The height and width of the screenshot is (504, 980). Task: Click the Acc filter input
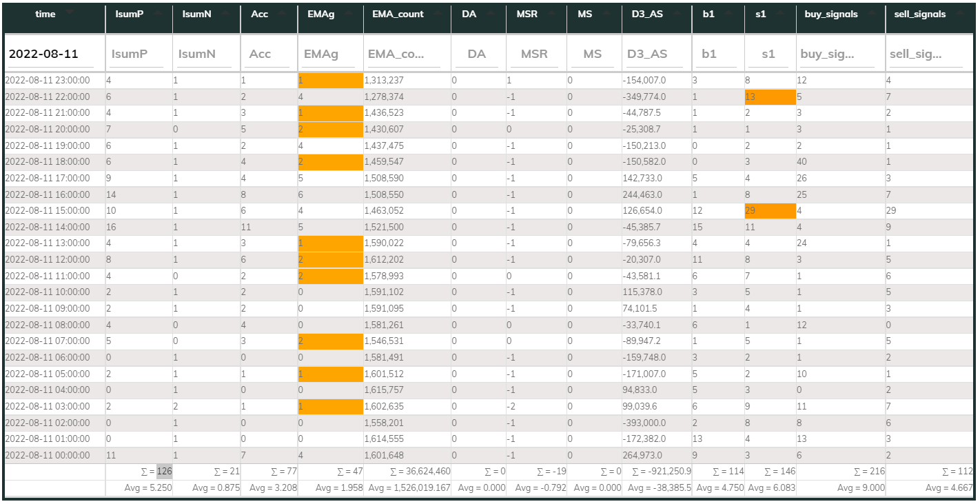click(x=268, y=54)
